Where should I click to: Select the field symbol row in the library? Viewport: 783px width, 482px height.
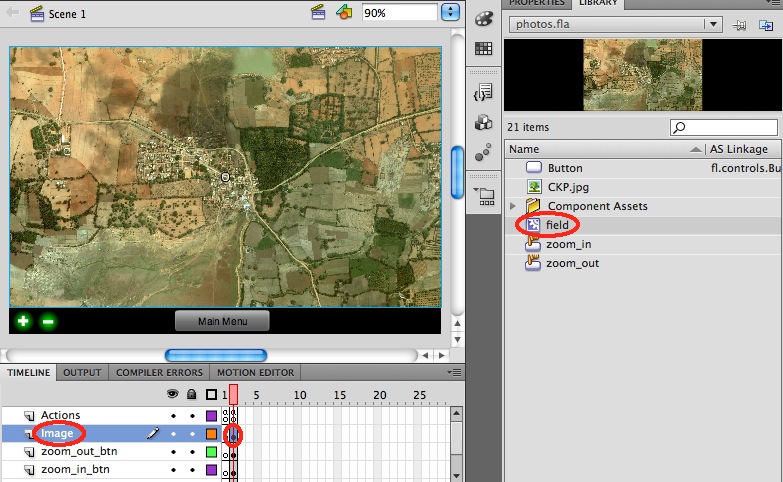pos(643,225)
